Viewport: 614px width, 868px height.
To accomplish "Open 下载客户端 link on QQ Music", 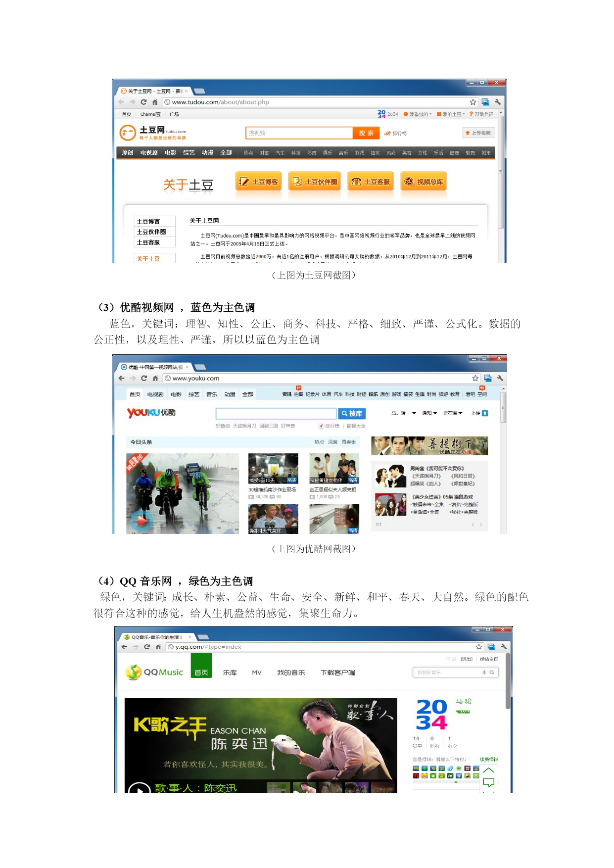I will (x=338, y=673).
